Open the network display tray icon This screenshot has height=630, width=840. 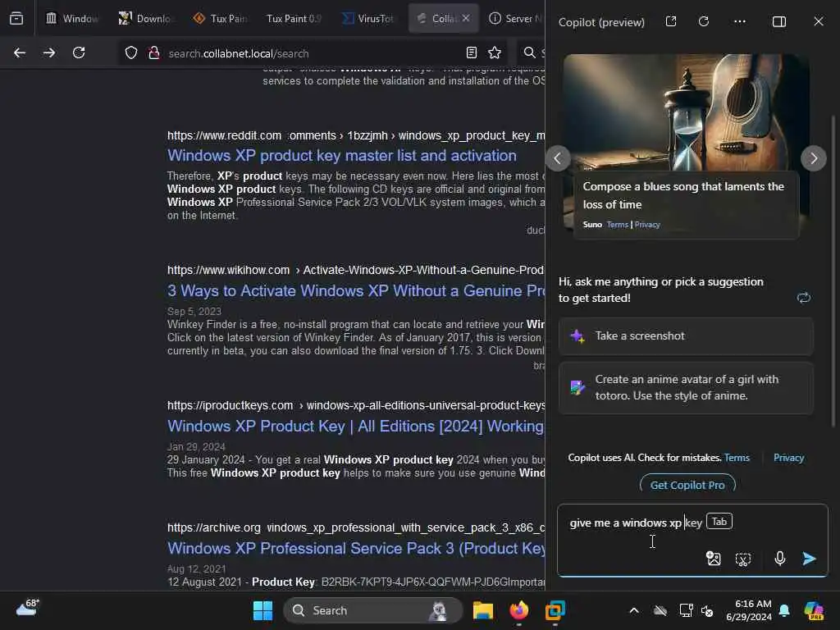coord(687,610)
